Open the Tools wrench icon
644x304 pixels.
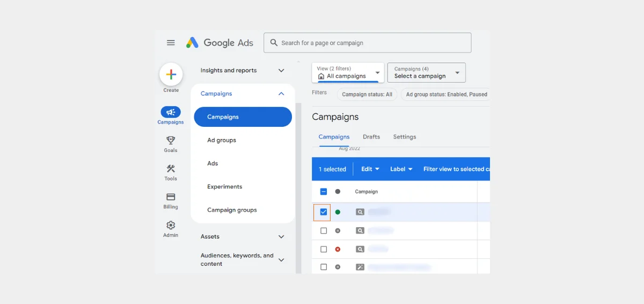pos(171,169)
